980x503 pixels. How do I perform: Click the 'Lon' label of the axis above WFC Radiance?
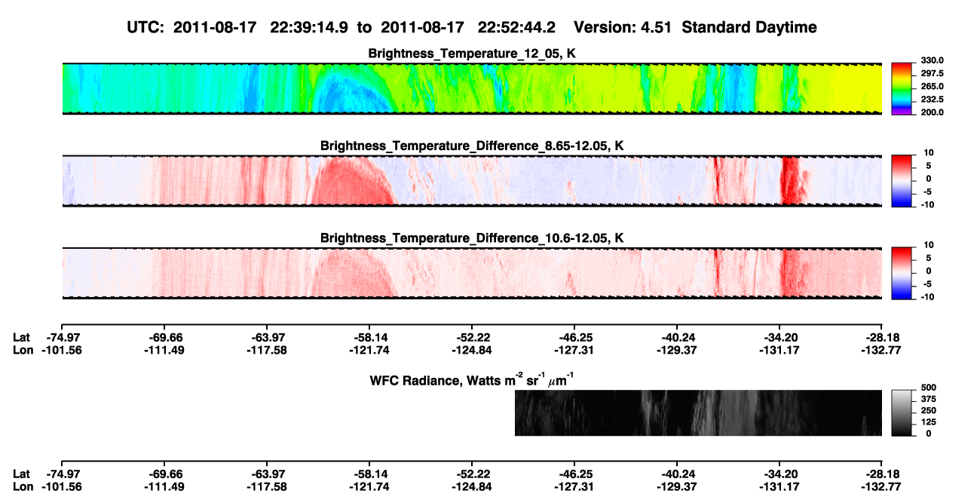(x=23, y=350)
